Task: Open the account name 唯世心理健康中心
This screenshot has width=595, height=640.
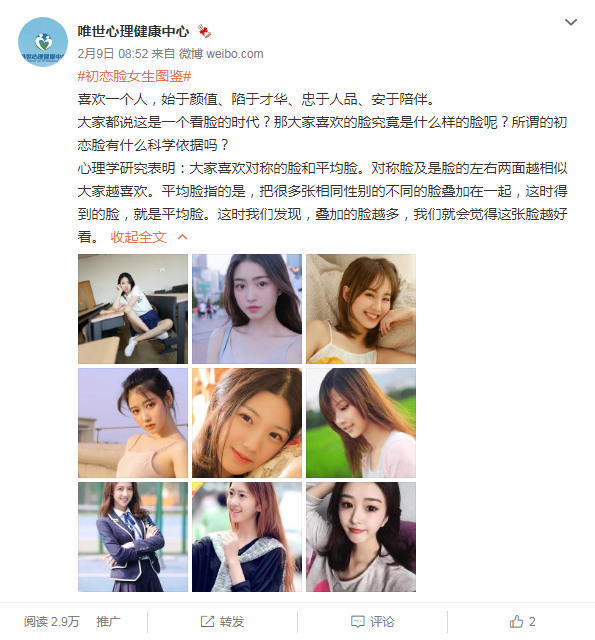Action: [133, 31]
